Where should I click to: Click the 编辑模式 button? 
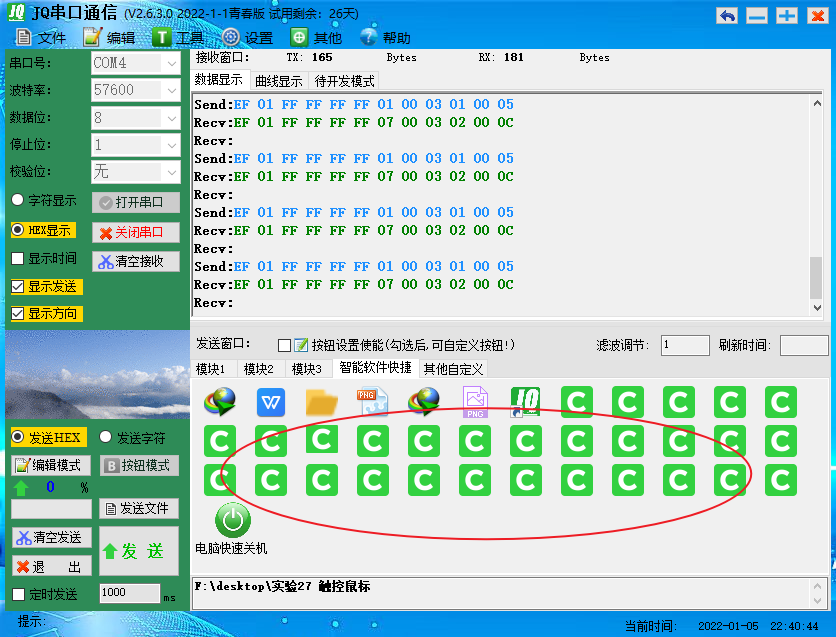pyautogui.click(x=51, y=465)
